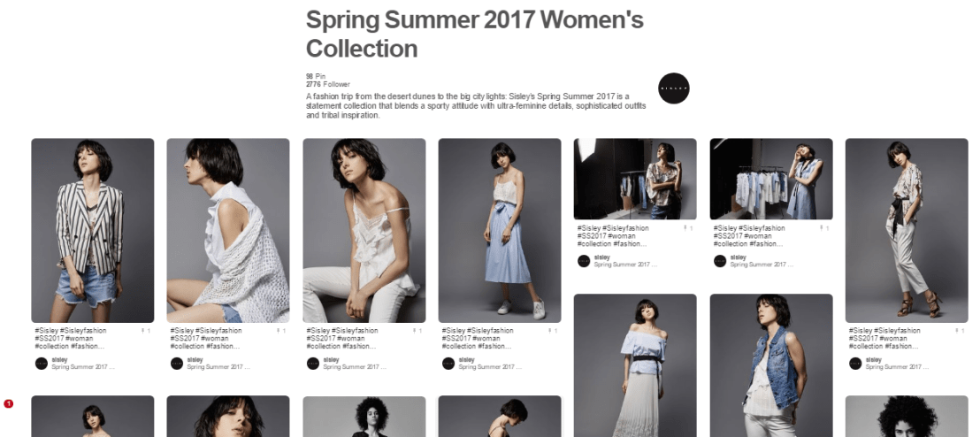Click Sisley avatar under denim dress rack pin
The width and height of the screenshot is (980, 437).
[x=720, y=261]
